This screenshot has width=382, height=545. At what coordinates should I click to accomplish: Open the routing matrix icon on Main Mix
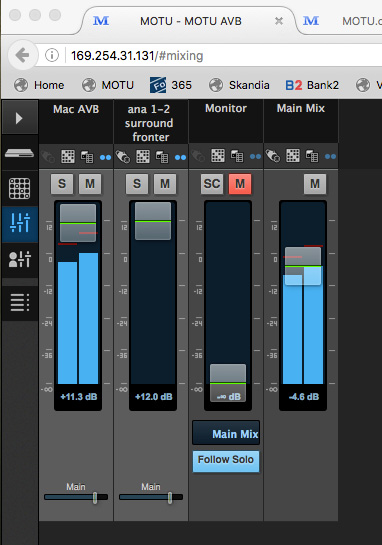tap(293, 156)
